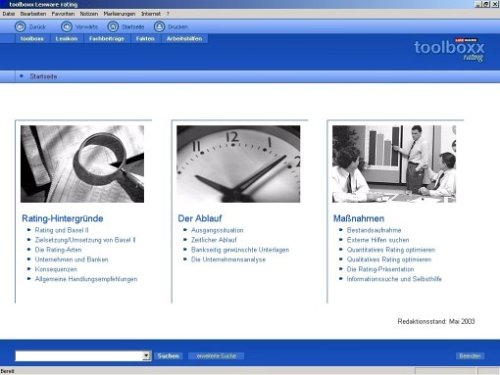Click the Suchen button
The width and height of the screenshot is (500, 375).
(168, 356)
